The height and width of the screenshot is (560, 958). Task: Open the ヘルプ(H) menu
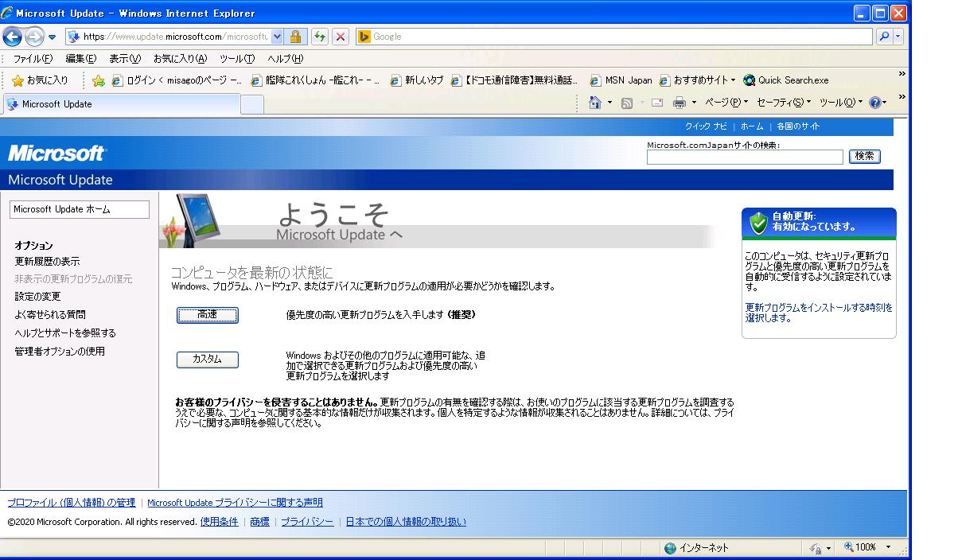(x=285, y=59)
